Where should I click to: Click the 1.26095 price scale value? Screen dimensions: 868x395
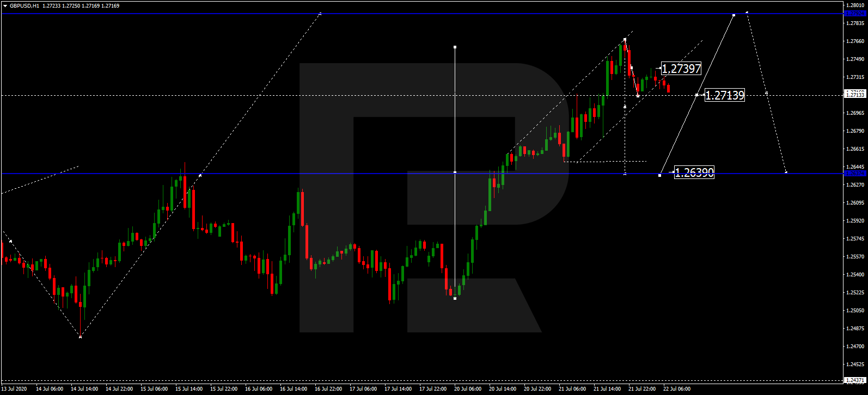pos(855,203)
